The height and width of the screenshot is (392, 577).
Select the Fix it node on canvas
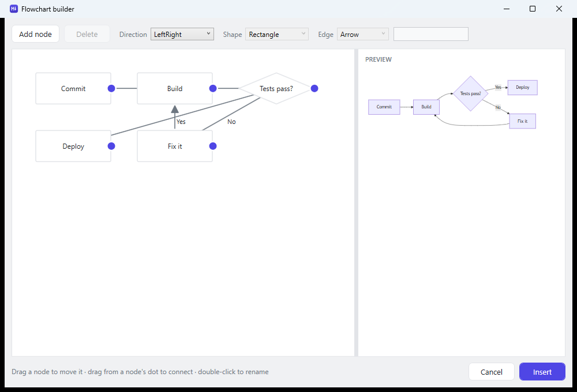pyautogui.click(x=175, y=146)
